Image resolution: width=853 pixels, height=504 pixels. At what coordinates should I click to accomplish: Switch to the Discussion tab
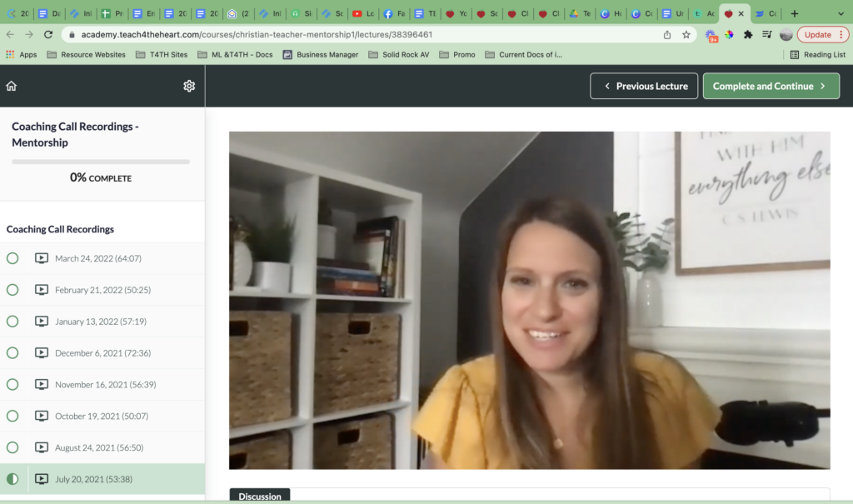[x=260, y=496]
